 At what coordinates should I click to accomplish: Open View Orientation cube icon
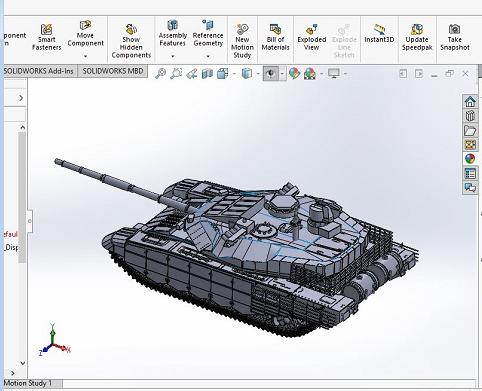(222, 73)
